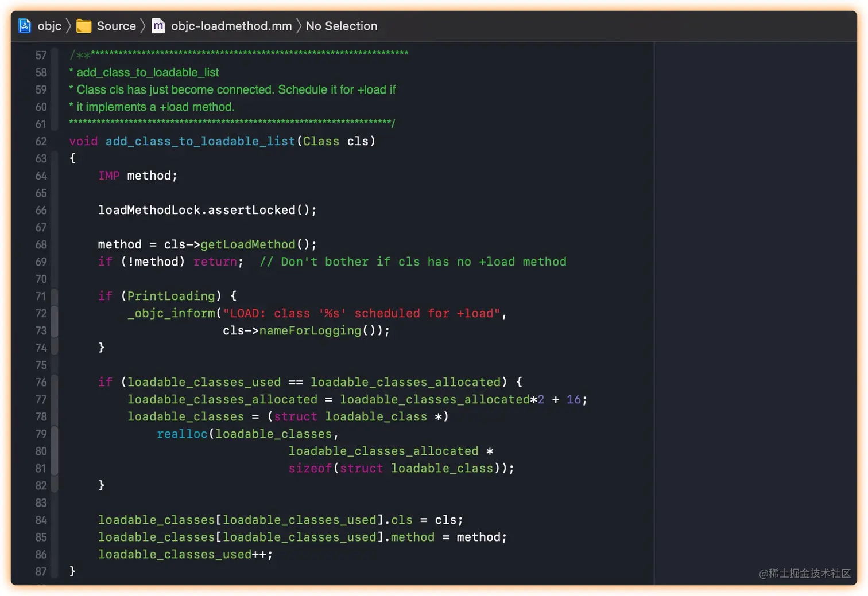Click the opening brace on line 63
Screen dimensions: 868x596
pyautogui.click(x=72, y=158)
